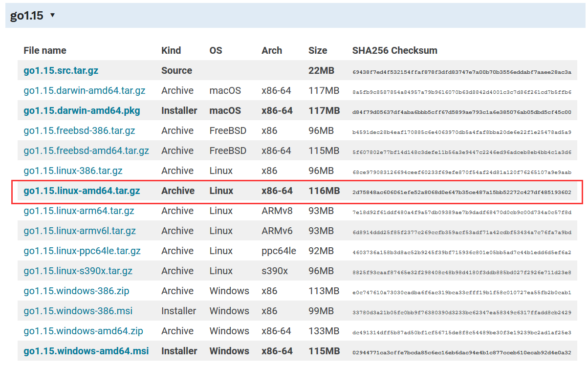Screen dimensions: 588x367
Task: Click macOS cell in darwin-amd64.pkg row
Action: 225,110
